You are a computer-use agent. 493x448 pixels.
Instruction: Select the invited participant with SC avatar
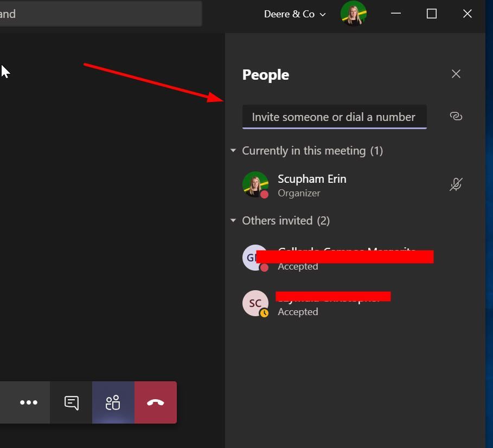[x=353, y=304]
